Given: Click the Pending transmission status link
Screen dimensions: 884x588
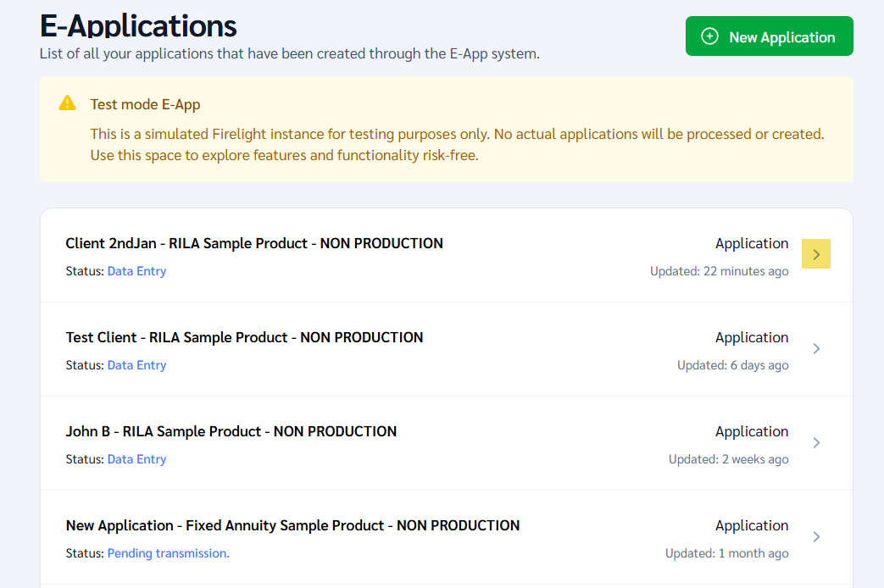Looking at the screenshot, I should click(168, 553).
